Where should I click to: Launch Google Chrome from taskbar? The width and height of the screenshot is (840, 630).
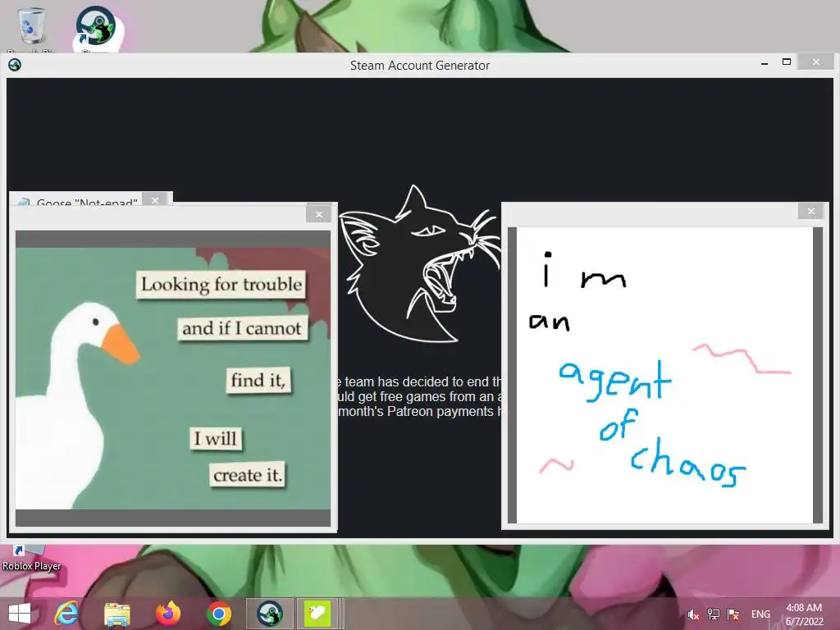coord(218,614)
